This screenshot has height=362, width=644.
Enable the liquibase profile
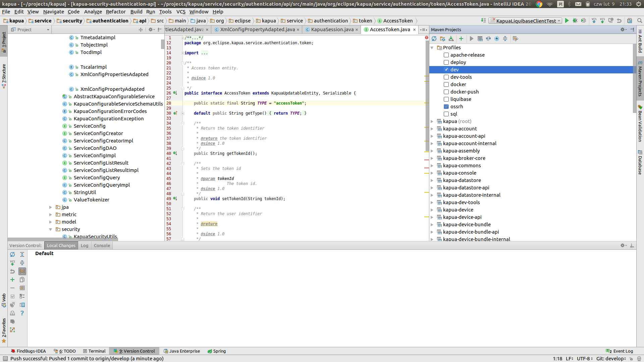tap(446, 99)
